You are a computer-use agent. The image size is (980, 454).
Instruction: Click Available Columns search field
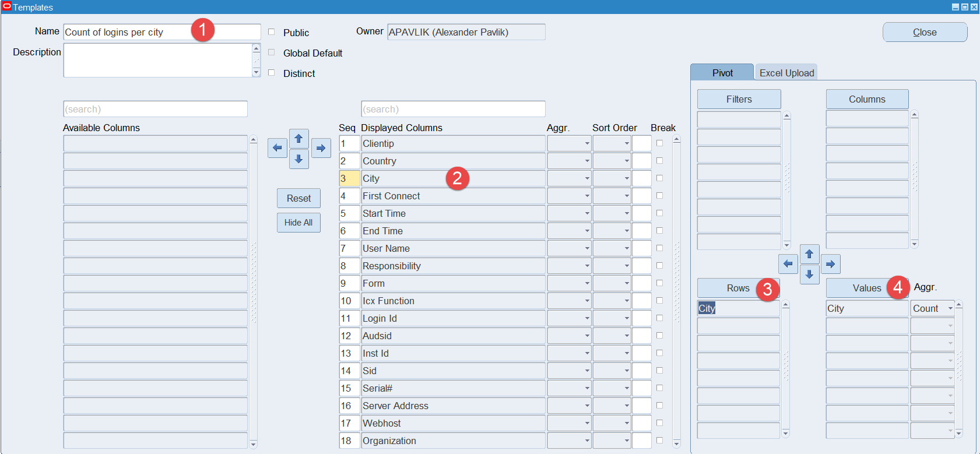coord(155,109)
